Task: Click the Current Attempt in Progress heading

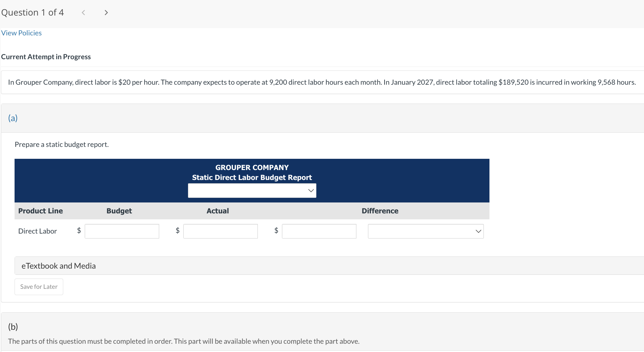Action: (x=46, y=57)
